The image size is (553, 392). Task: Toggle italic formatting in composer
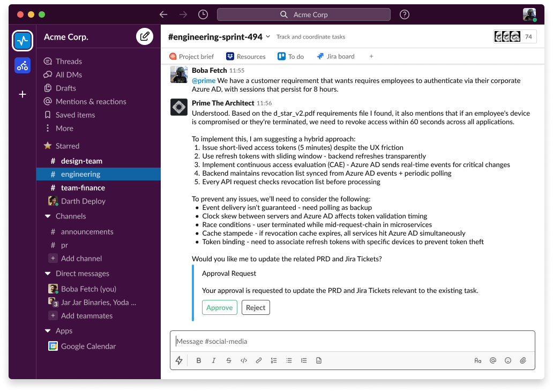click(213, 360)
